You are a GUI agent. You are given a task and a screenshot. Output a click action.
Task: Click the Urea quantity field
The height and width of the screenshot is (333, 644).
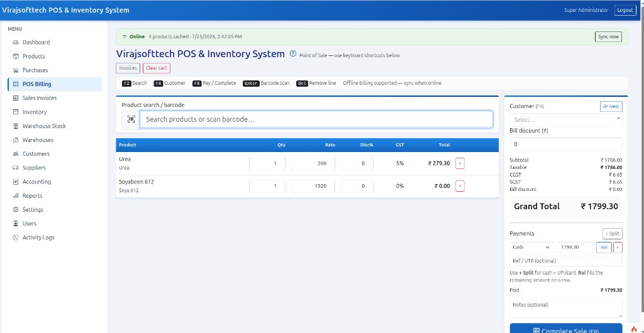[267, 163]
